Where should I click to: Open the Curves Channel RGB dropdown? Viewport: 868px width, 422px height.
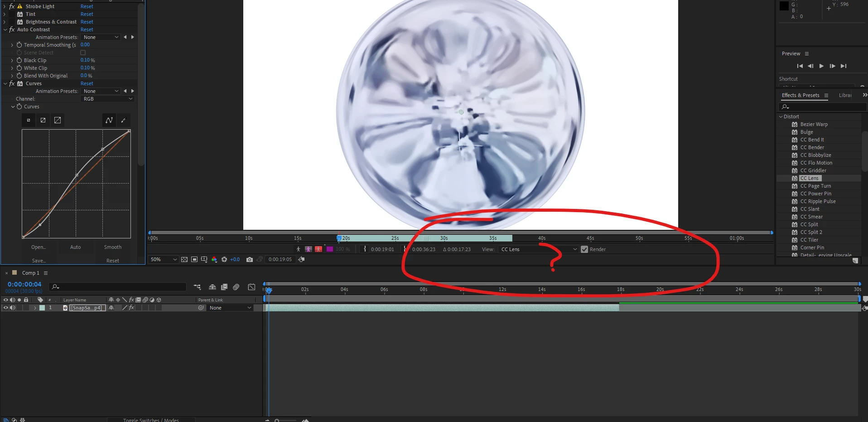[108, 99]
